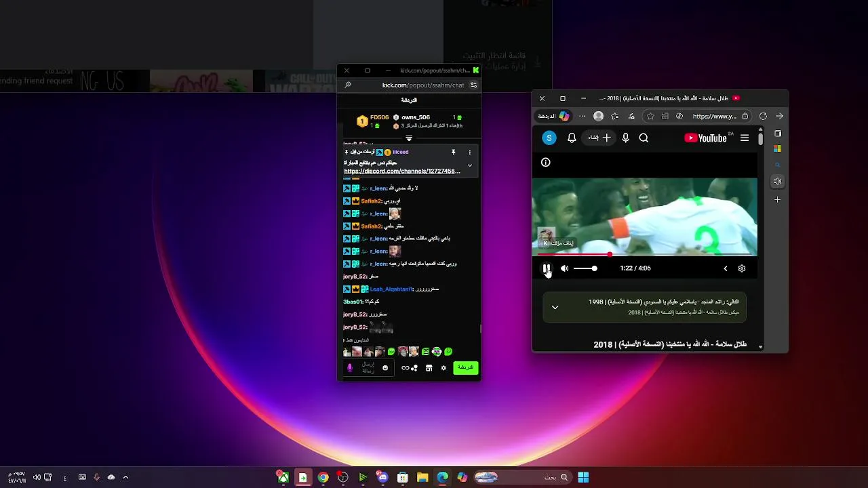The image size is (868, 488).
Task: Click the send message input field
Action: click(x=368, y=368)
